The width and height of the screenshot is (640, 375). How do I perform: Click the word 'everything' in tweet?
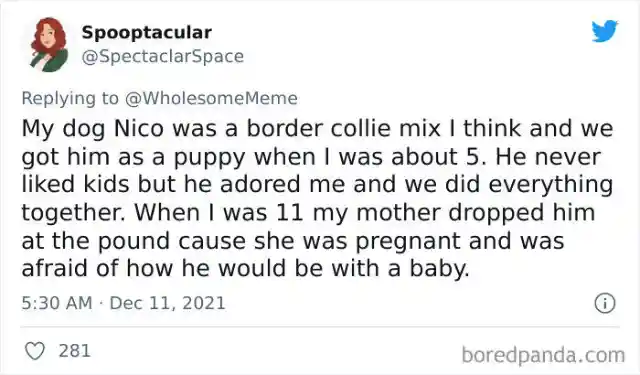[551, 186]
